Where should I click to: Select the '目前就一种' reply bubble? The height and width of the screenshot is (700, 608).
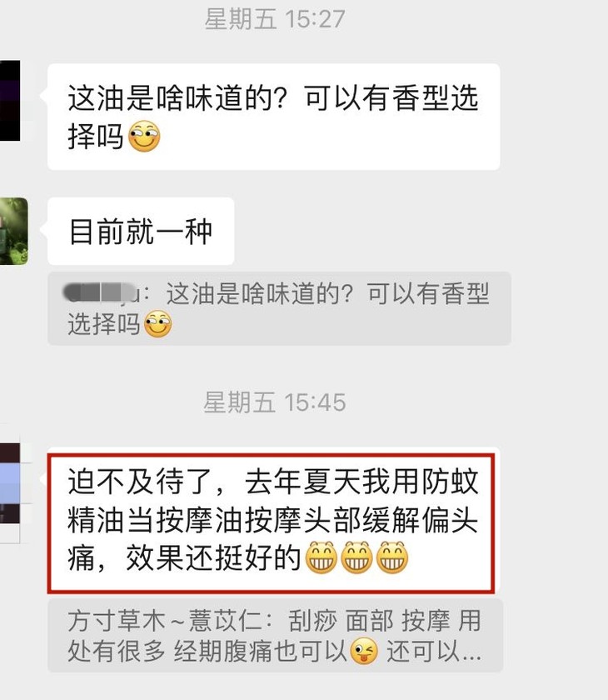click(x=141, y=232)
